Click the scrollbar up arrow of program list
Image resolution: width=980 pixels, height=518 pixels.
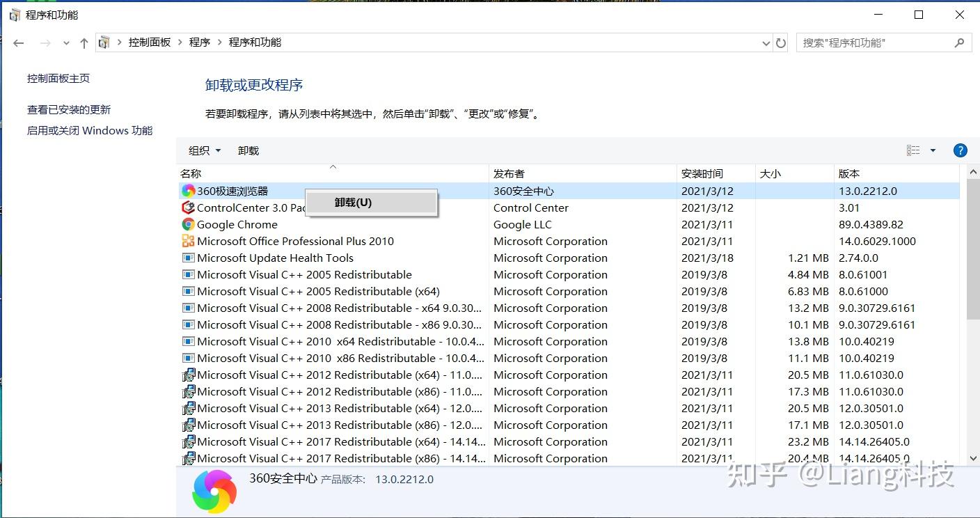[x=972, y=171]
